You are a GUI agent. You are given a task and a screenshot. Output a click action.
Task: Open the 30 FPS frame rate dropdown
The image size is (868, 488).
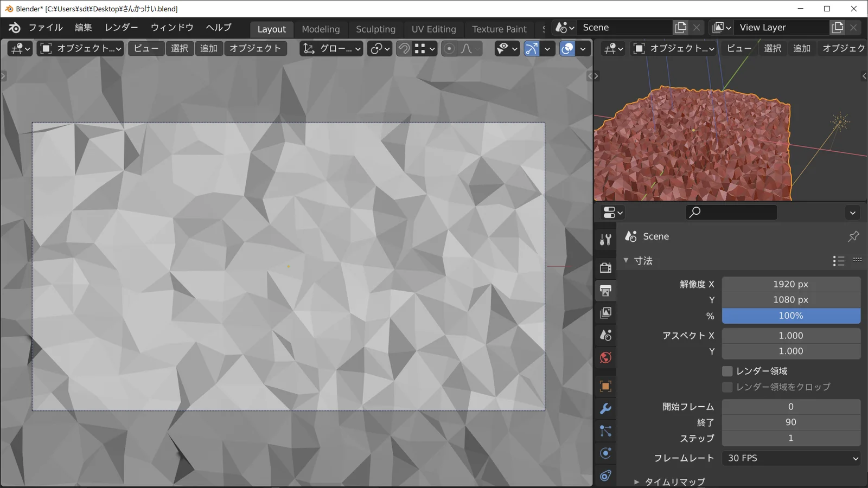tap(791, 458)
